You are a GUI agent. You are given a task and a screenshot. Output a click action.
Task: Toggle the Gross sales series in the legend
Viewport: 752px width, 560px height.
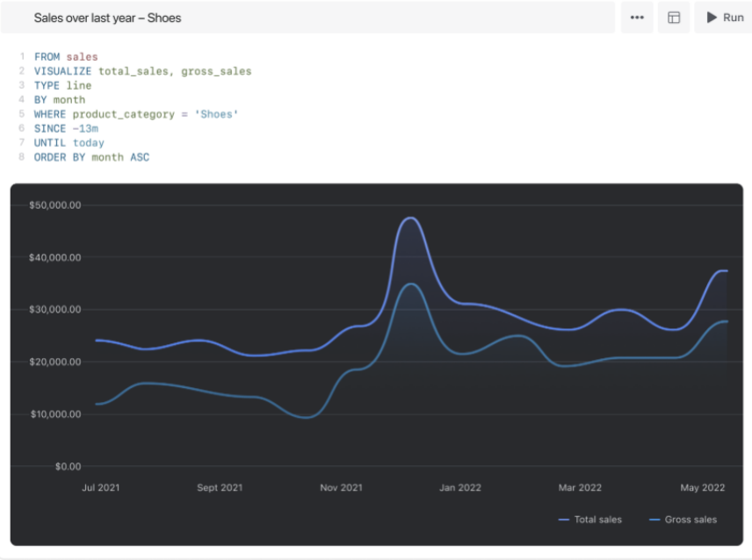pos(683,519)
